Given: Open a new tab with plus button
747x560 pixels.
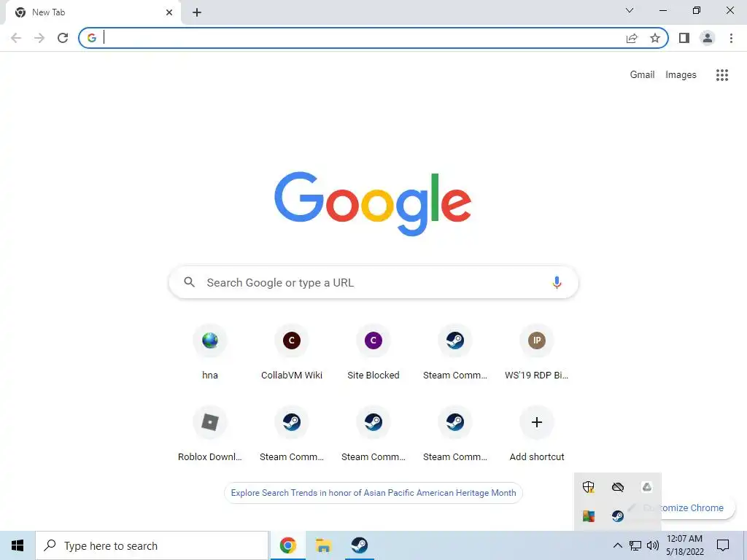Looking at the screenshot, I should tap(197, 12).
